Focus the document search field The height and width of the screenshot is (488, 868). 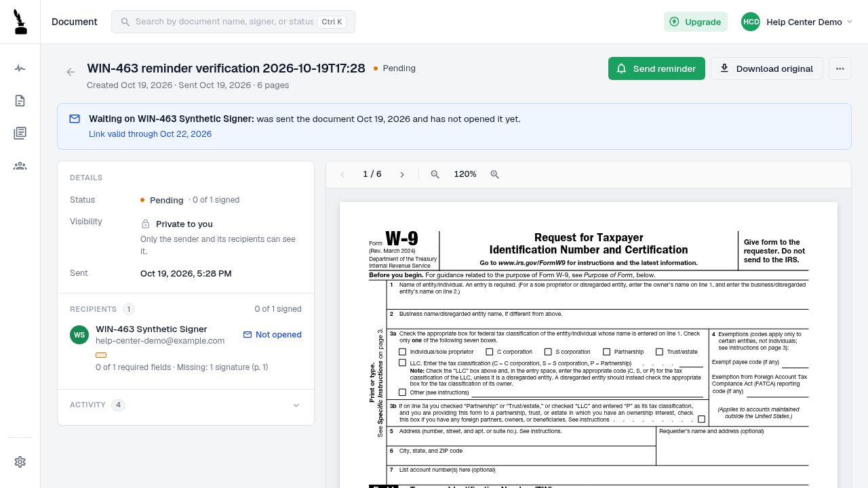pos(233,22)
